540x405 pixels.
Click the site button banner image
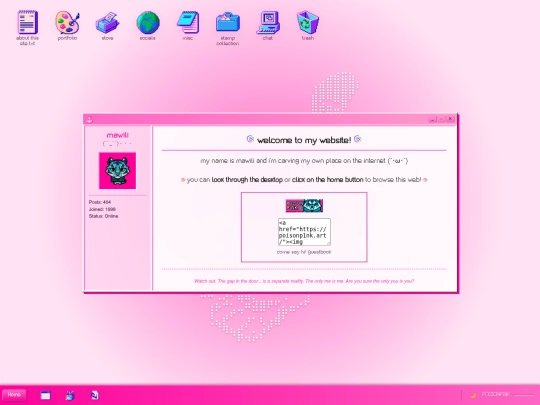click(304, 206)
